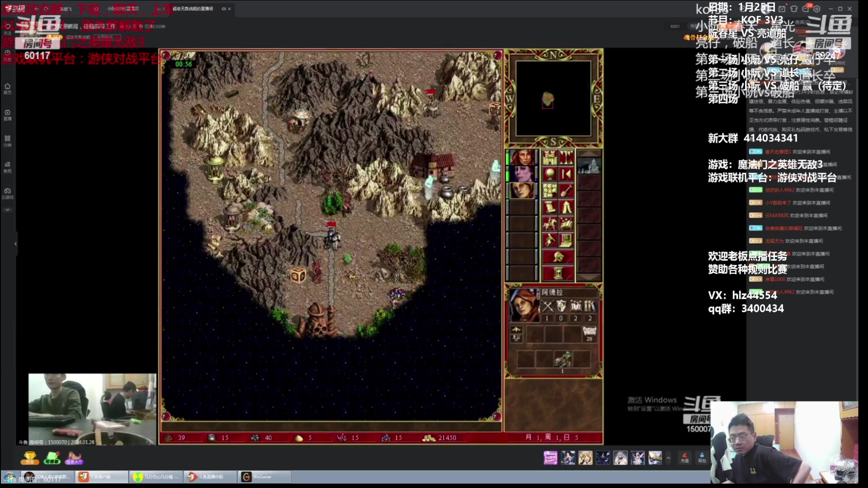The height and width of the screenshot is (488, 868).
Task: Open WeGame in the taskbar
Action: (x=264, y=477)
